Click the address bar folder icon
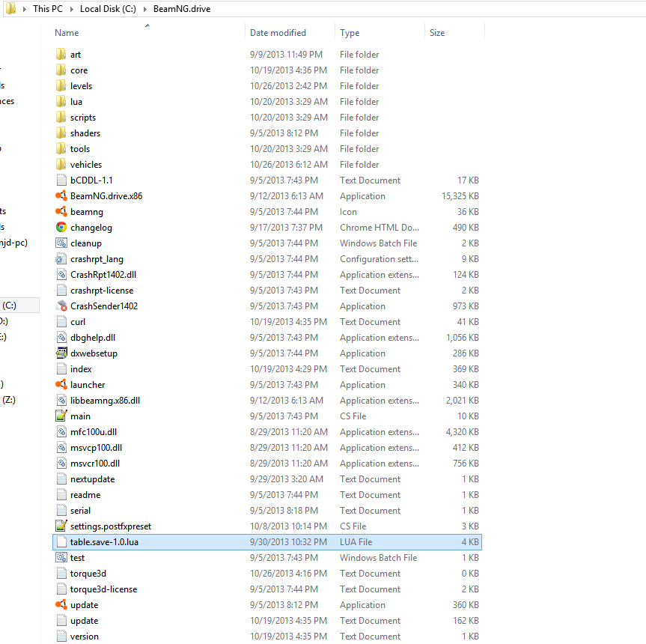 [10, 9]
